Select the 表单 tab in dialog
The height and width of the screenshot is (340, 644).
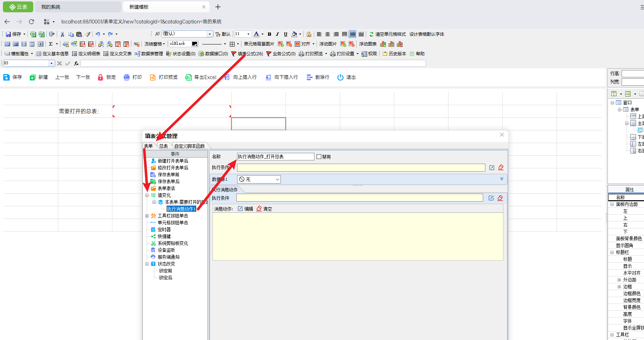148,146
